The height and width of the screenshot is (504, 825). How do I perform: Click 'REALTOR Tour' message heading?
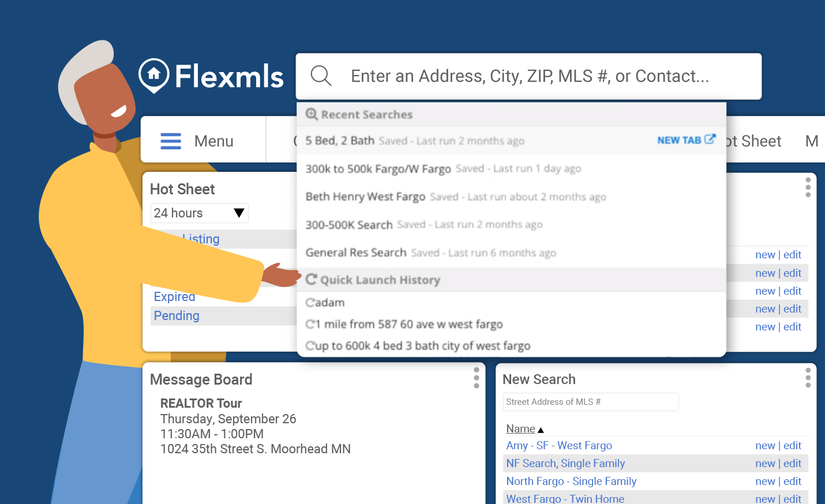pos(201,403)
